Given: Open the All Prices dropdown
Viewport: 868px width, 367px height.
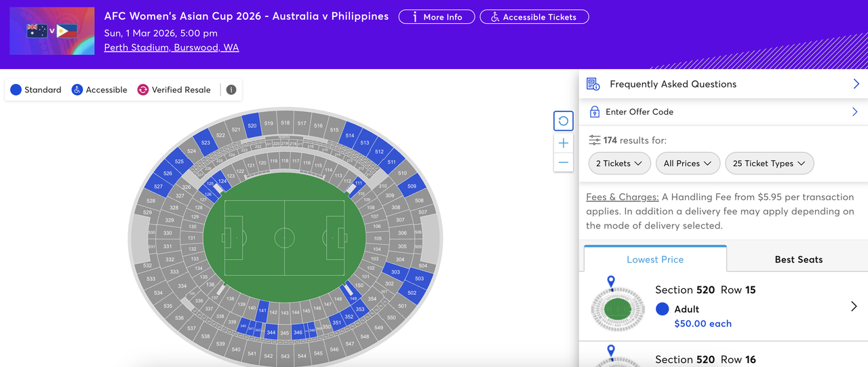Looking at the screenshot, I should click(x=688, y=163).
